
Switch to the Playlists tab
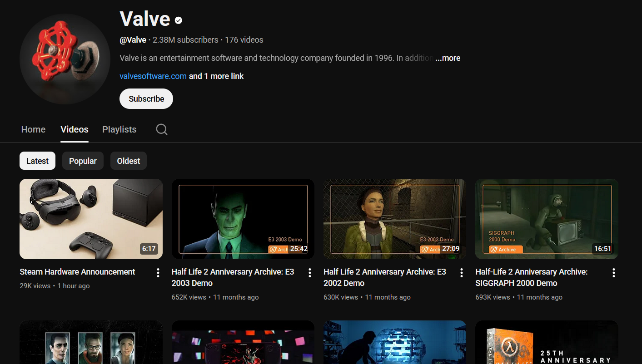coord(119,130)
